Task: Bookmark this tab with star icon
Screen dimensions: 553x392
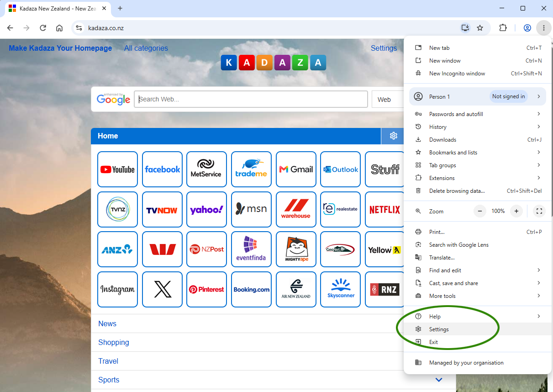Action: click(480, 28)
